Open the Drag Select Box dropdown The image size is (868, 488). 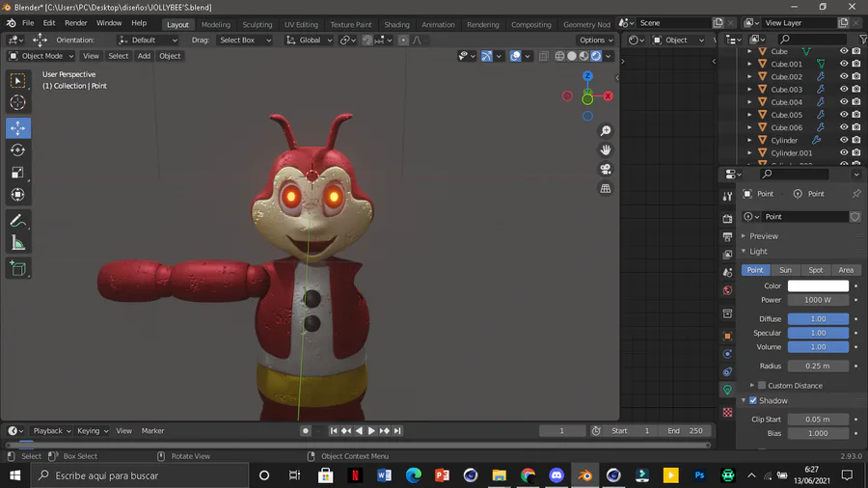pyautogui.click(x=245, y=40)
